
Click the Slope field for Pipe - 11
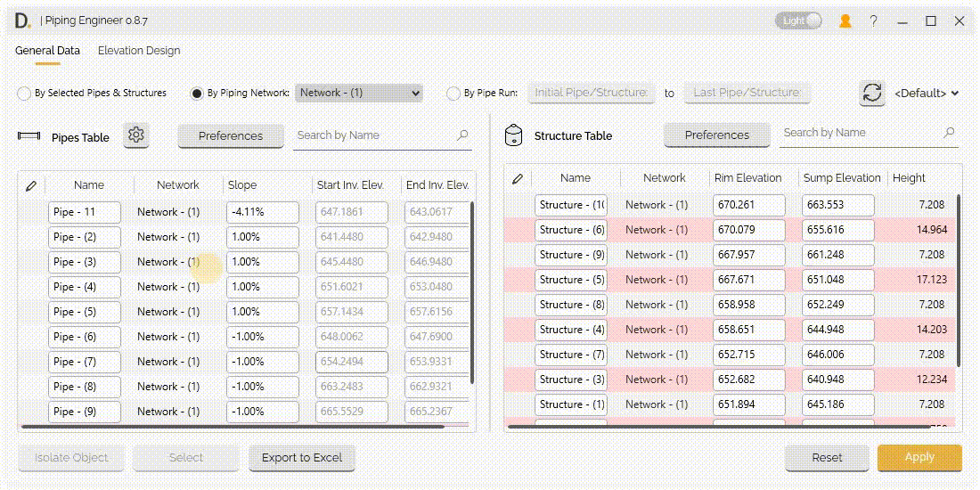(262, 212)
